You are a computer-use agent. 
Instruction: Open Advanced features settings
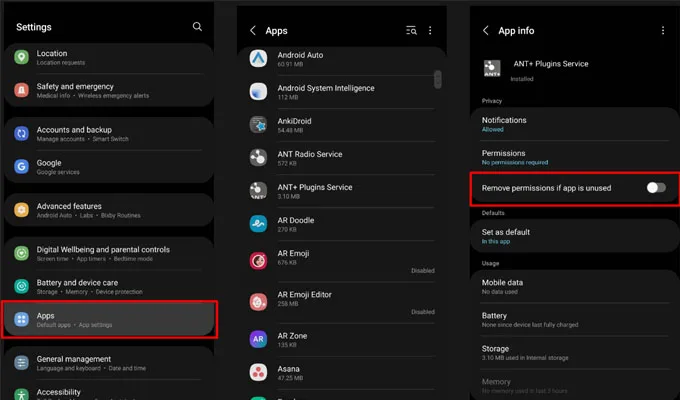pos(109,210)
